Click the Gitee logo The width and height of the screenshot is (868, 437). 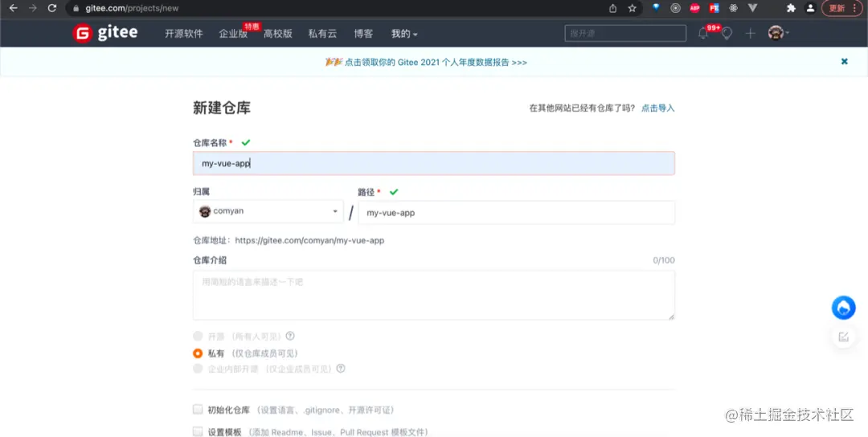105,33
